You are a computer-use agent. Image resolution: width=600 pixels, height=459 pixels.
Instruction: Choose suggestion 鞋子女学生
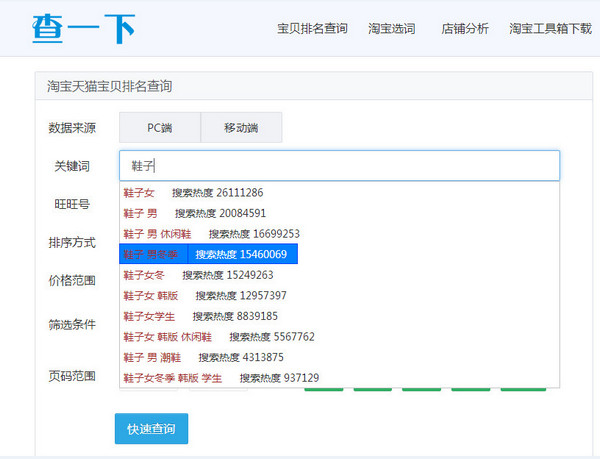[339, 316]
